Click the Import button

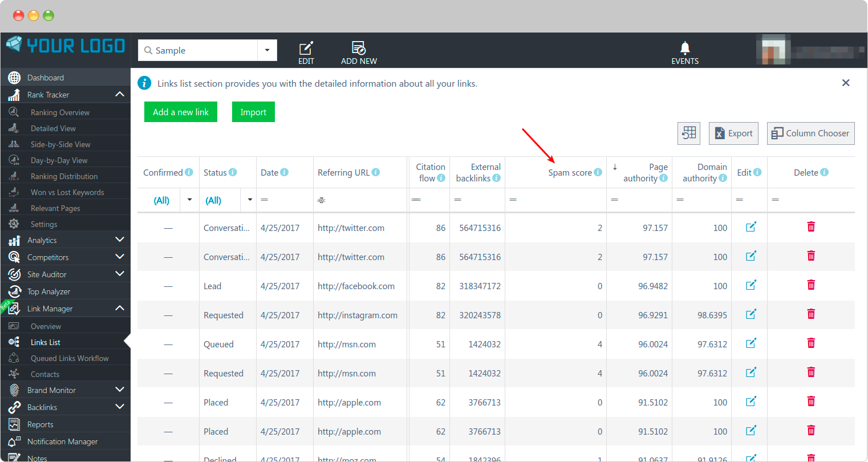click(253, 112)
